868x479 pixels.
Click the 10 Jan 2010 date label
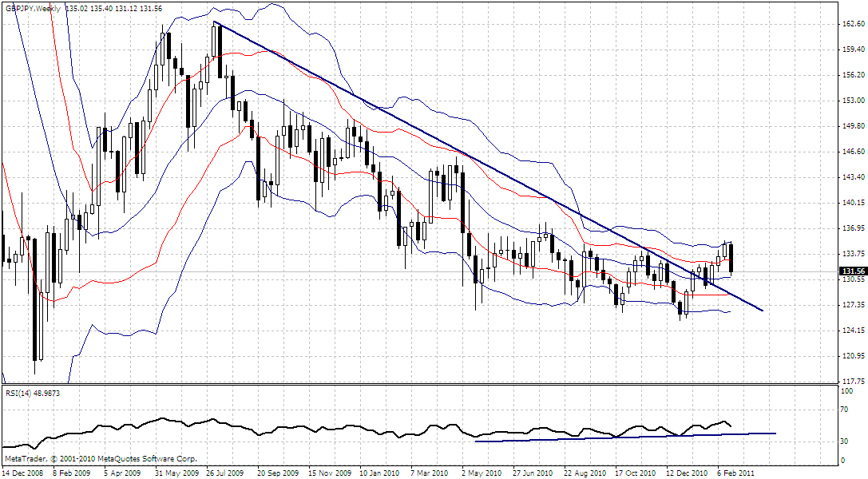point(380,473)
